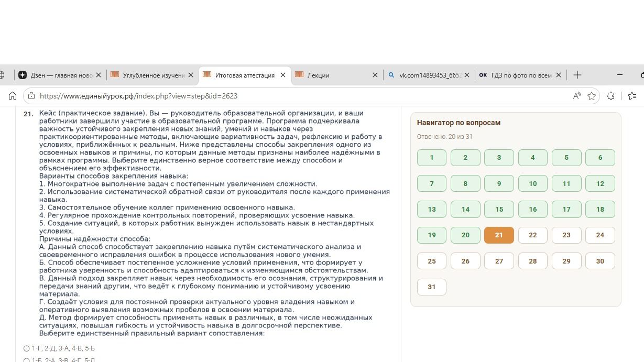The height and width of the screenshot is (362, 644).
Task: Jump to question 31 in navigator
Action: [432, 287]
